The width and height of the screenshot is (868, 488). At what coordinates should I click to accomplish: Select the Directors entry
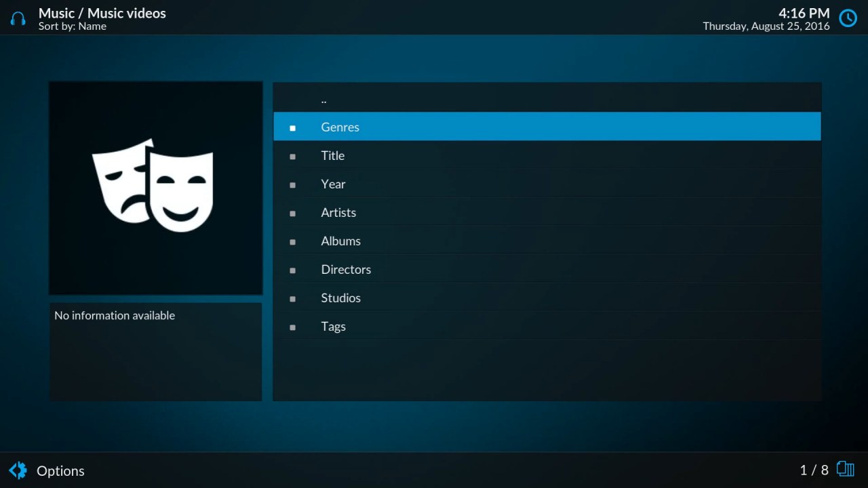coord(346,269)
